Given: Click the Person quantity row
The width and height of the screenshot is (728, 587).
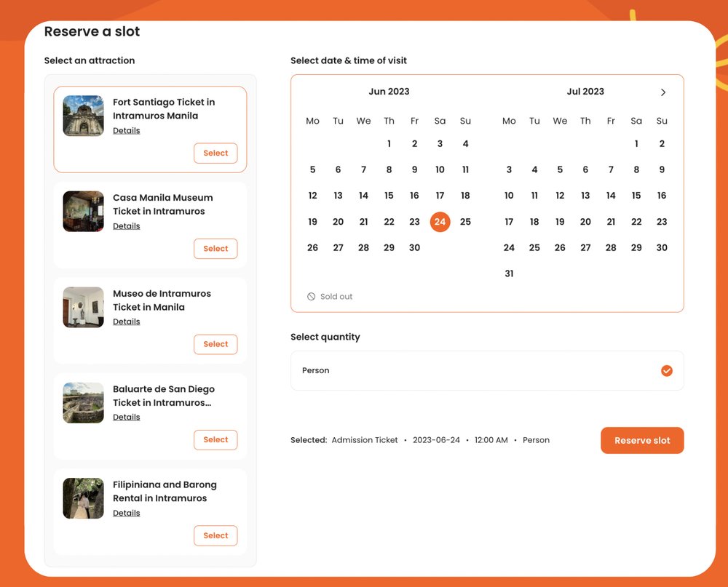Looking at the screenshot, I should [x=488, y=370].
